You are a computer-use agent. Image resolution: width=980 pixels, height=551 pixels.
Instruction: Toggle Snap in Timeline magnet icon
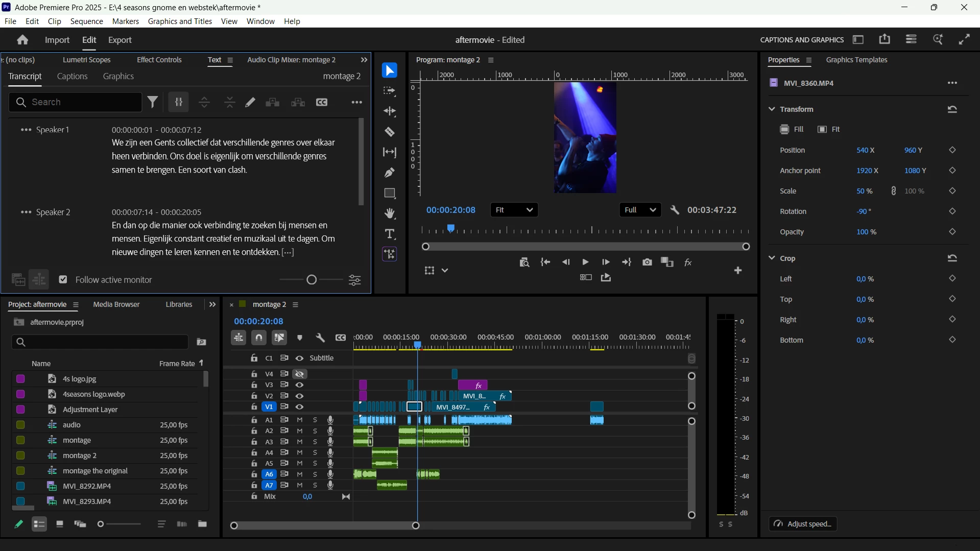coord(259,338)
